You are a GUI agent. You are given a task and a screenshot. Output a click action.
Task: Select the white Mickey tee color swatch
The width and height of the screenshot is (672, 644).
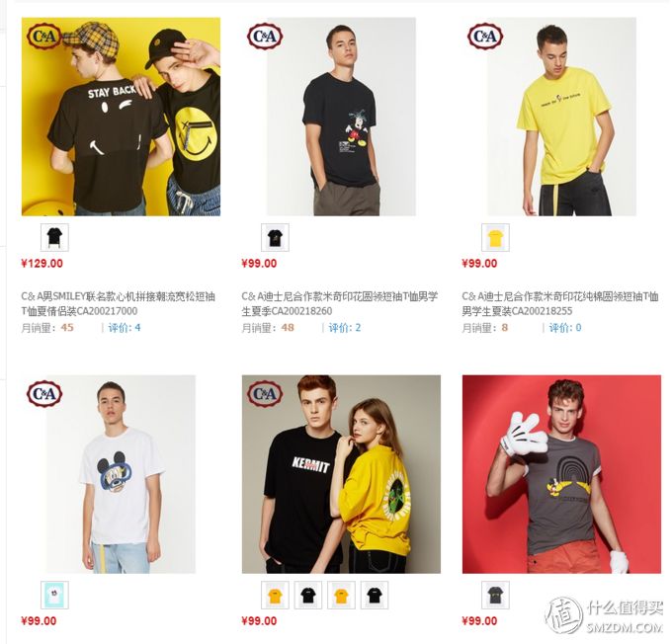click(x=55, y=595)
